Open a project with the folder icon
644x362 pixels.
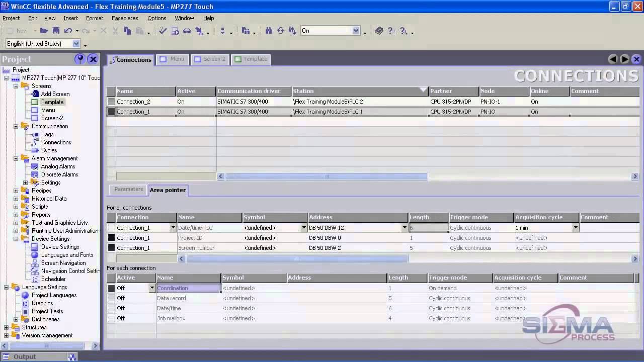(x=44, y=31)
